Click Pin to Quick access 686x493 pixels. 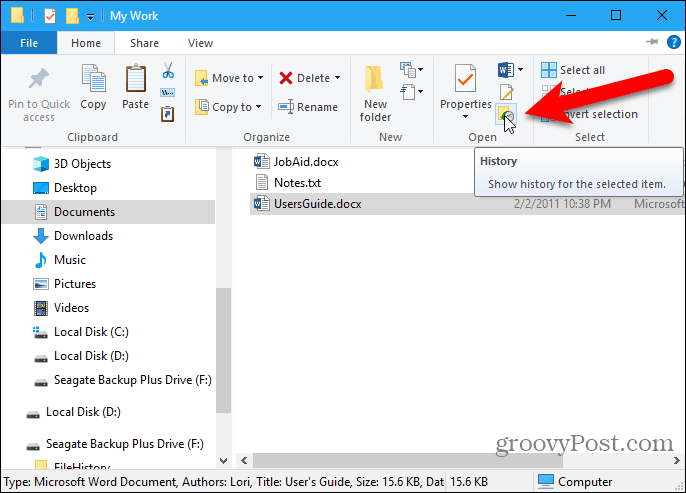click(x=39, y=94)
